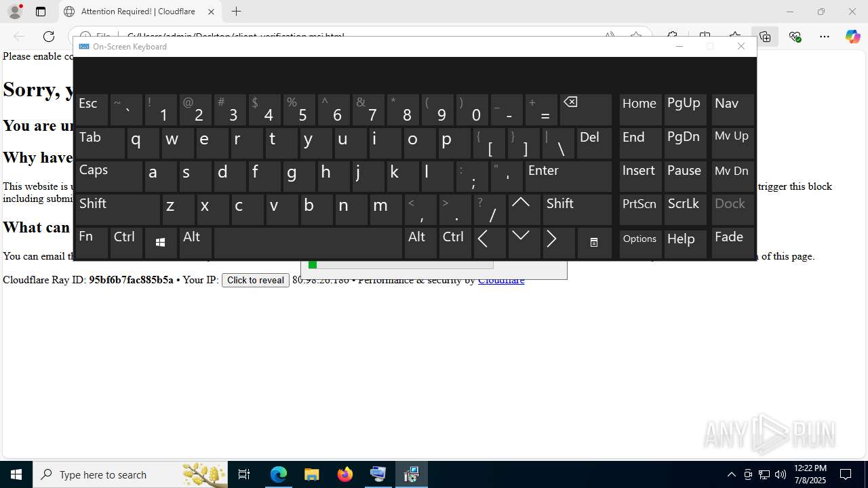This screenshot has height=488, width=868.
Task: Tap the Esc key on the keyboard
Action: (x=91, y=109)
